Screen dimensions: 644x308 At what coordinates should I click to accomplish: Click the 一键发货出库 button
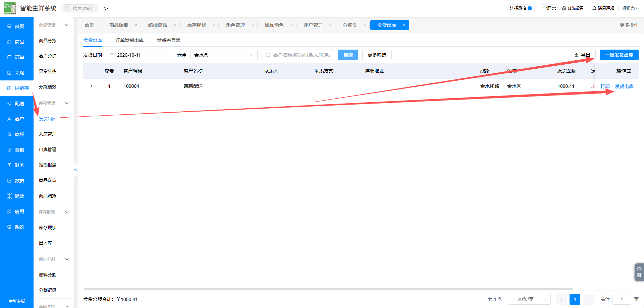coord(619,55)
